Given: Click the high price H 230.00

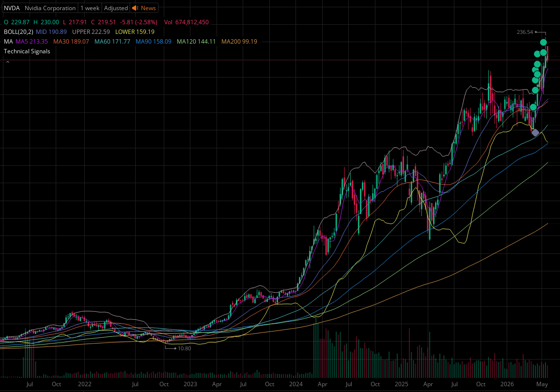Looking at the screenshot, I should [x=46, y=22].
